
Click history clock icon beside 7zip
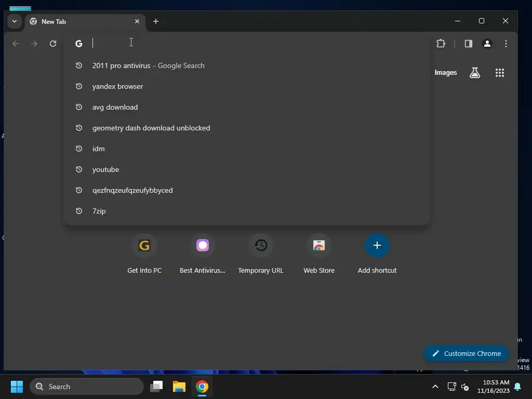79,211
